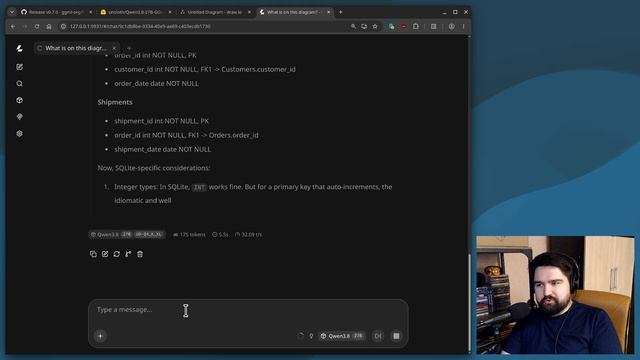Add an attachment with the plus button

click(100, 336)
